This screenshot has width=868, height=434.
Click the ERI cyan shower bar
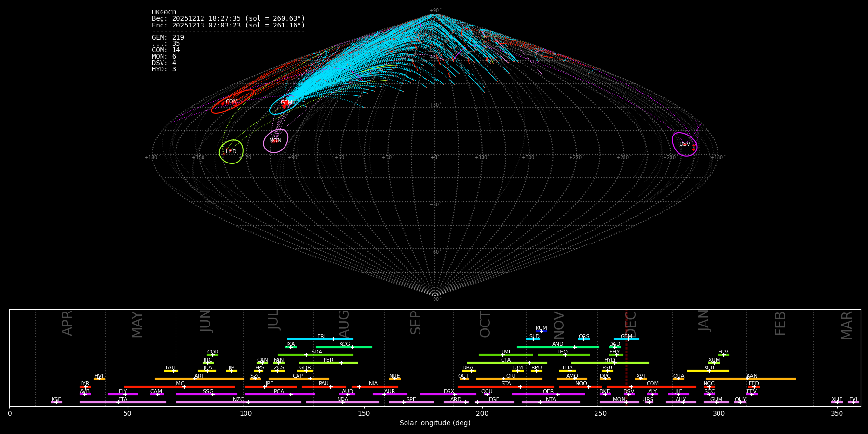pyautogui.click(x=320, y=339)
